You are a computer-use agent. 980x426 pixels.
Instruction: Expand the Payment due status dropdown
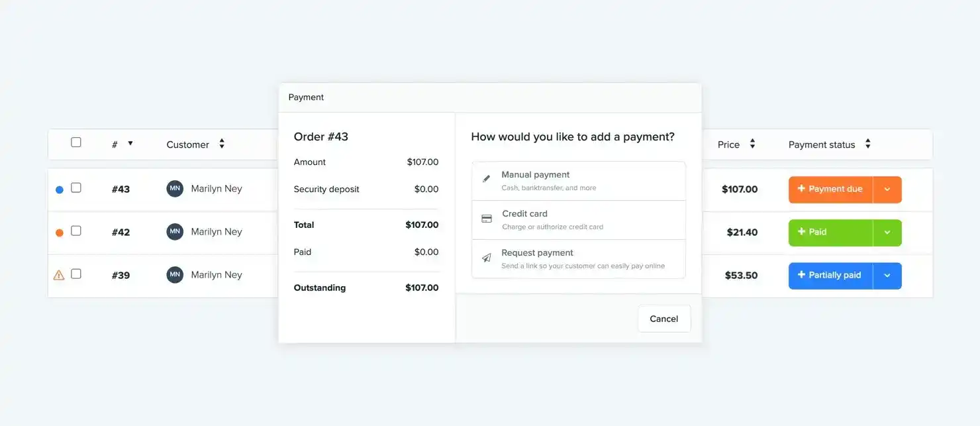click(x=887, y=189)
